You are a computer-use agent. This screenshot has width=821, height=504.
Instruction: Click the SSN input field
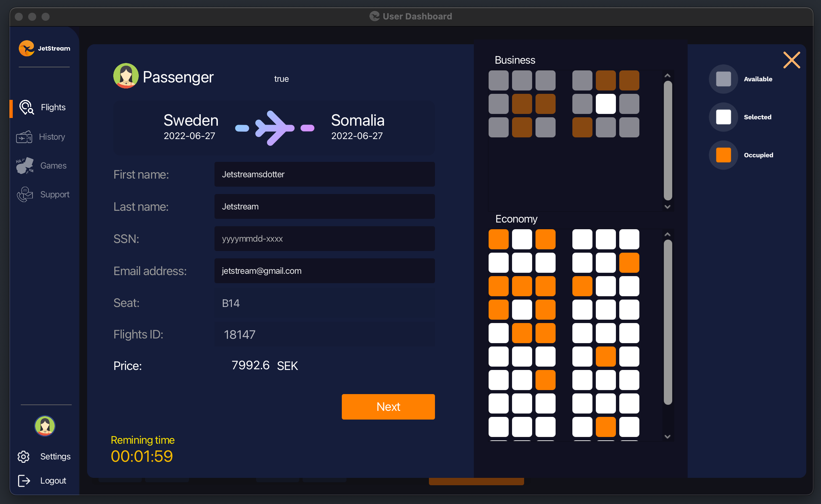point(324,239)
